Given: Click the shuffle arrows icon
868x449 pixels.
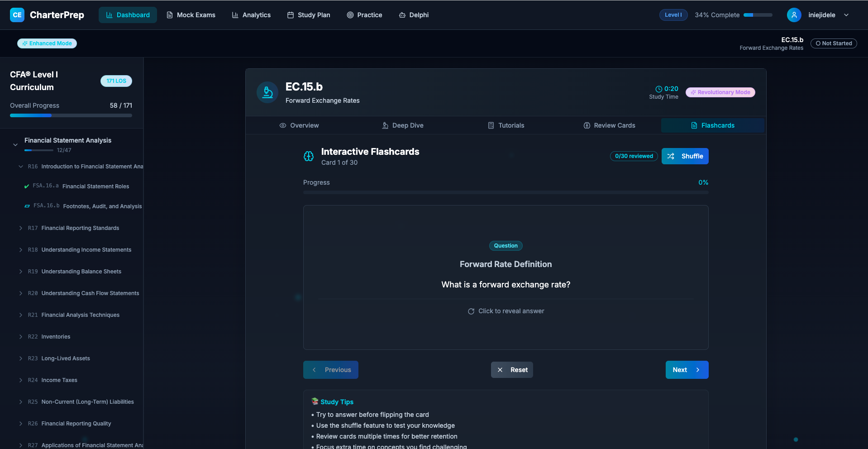Looking at the screenshot, I should pyautogui.click(x=671, y=156).
